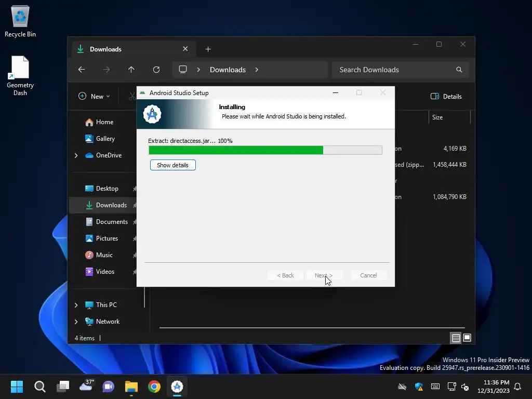The width and height of the screenshot is (532, 399).
Task: Click the touch keyboard tray icon
Action: (x=435, y=387)
